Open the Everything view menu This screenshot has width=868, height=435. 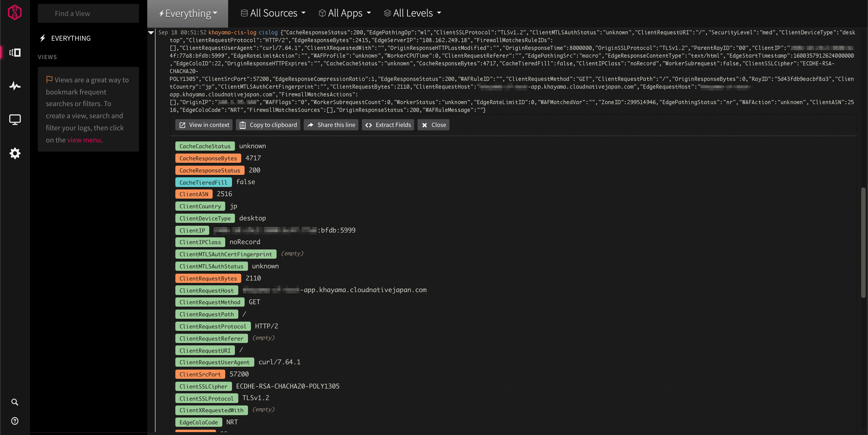point(188,14)
